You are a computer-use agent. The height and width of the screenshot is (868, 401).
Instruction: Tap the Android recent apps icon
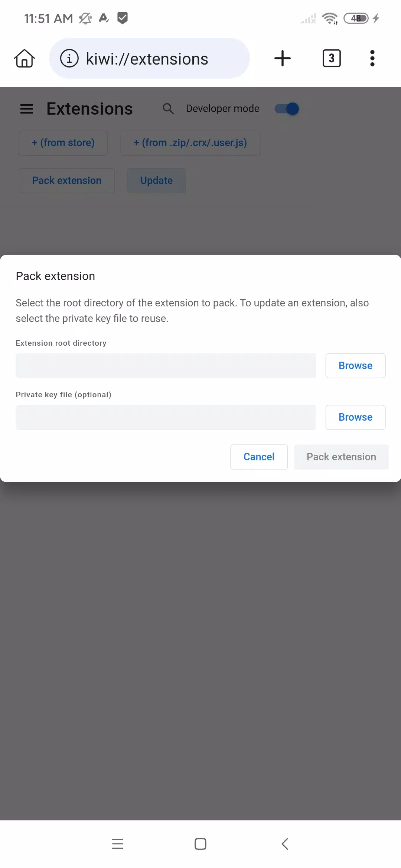click(x=118, y=844)
